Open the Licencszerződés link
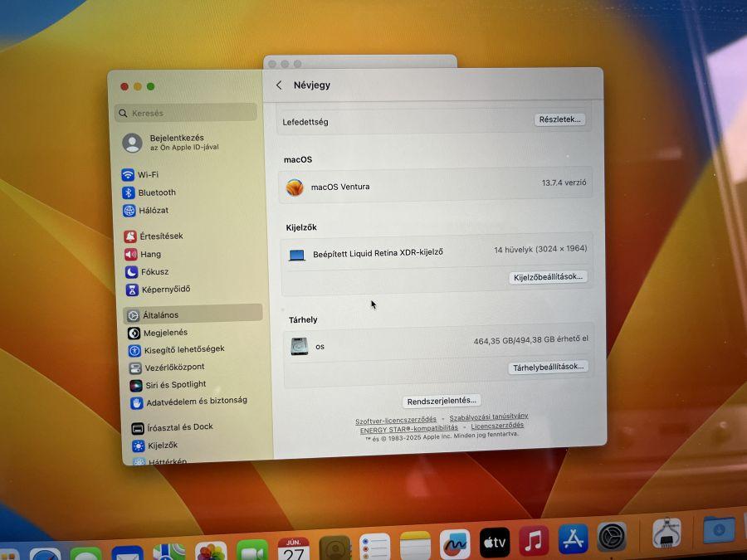 [x=497, y=426]
